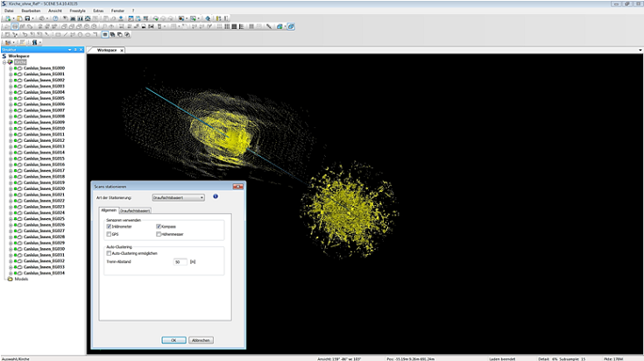Click 'Laden beendet' in the status bar
Viewport: 644px width, 361px height.
502,359
